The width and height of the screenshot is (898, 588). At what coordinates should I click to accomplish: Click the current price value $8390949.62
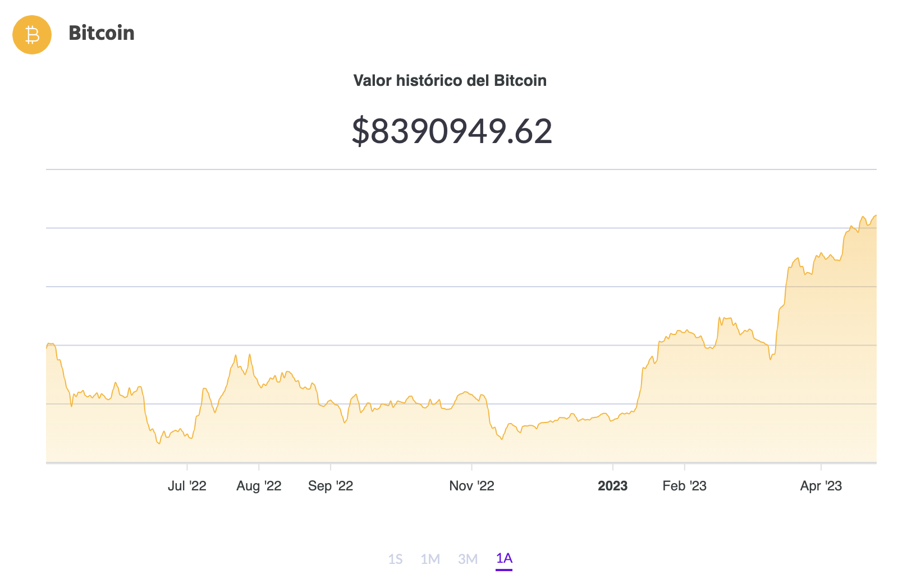[451, 132]
